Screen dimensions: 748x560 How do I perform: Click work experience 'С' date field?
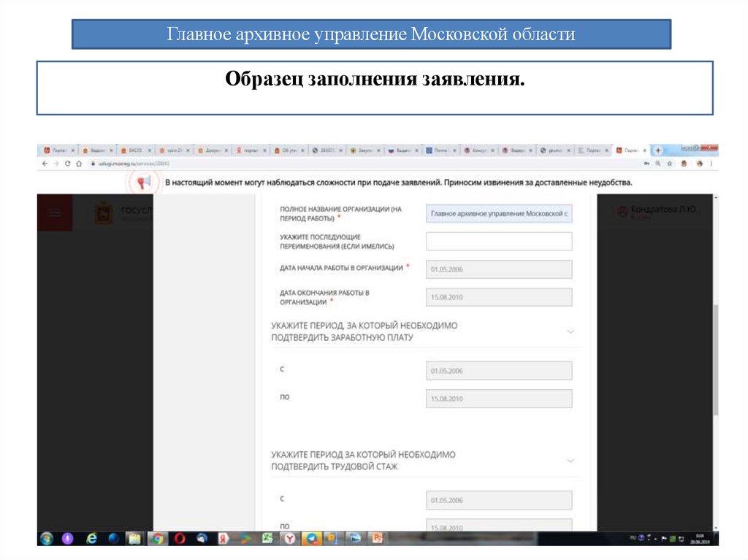click(499, 500)
